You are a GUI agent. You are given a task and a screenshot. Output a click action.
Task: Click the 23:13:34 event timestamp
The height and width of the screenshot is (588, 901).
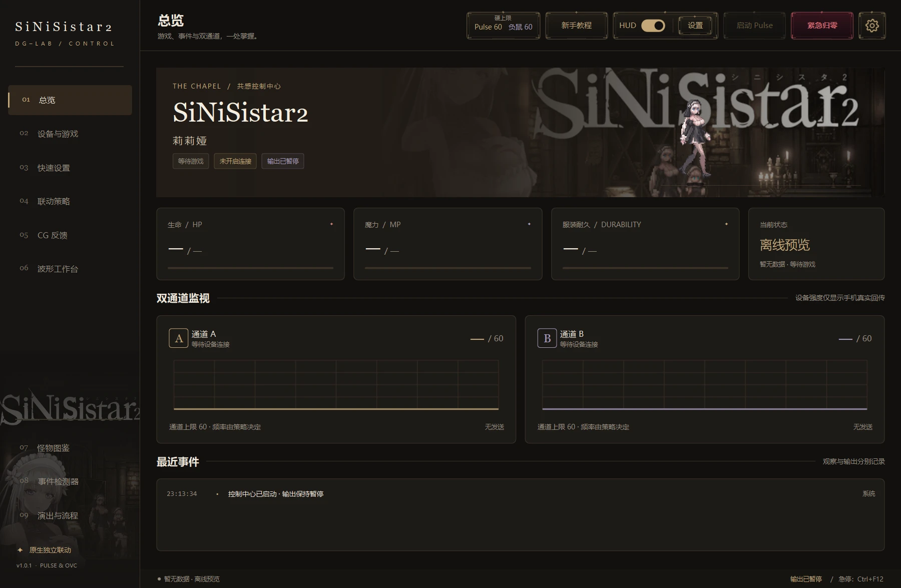point(182,494)
